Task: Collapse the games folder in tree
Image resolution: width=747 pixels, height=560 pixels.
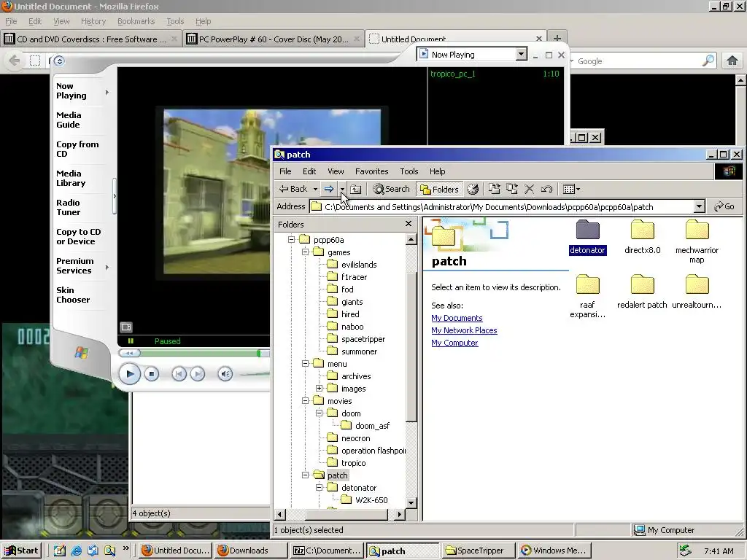Action: point(306,252)
